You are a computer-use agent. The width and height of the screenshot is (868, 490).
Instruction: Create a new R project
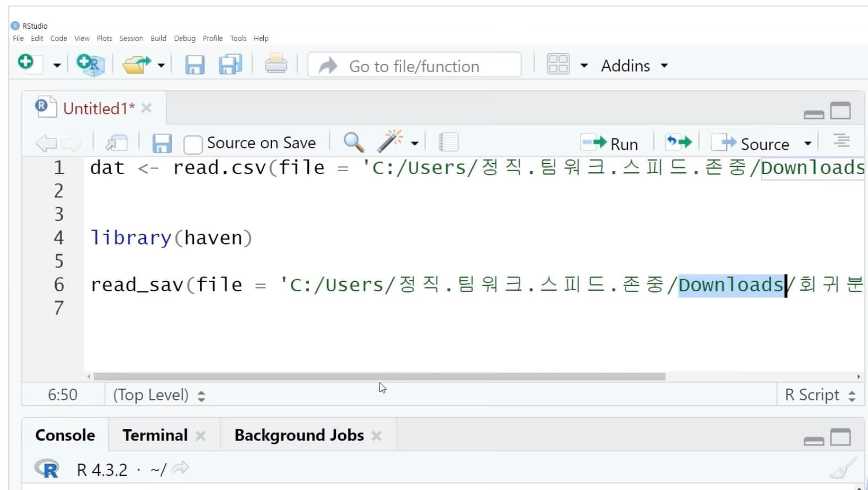tap(90, 65)
